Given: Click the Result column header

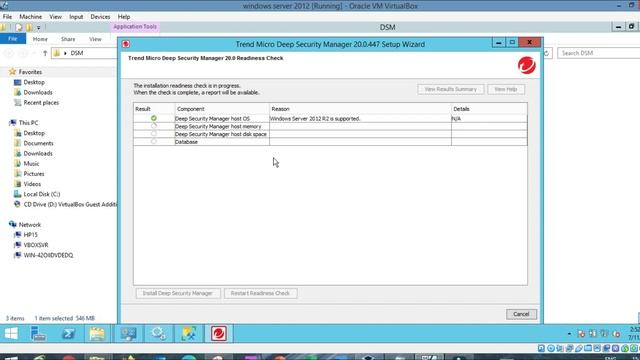Looking at the screenshot, I should click(154, 109).
